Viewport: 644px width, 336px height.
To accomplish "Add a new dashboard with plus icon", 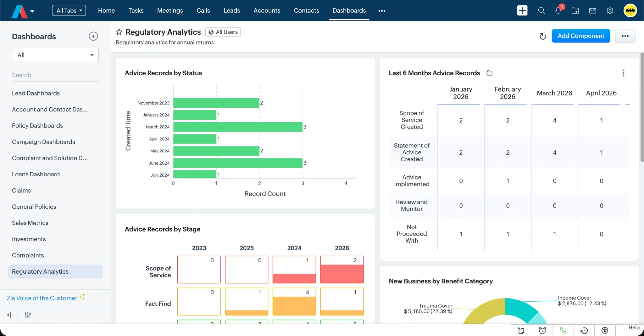I will [x=93, y=36].
